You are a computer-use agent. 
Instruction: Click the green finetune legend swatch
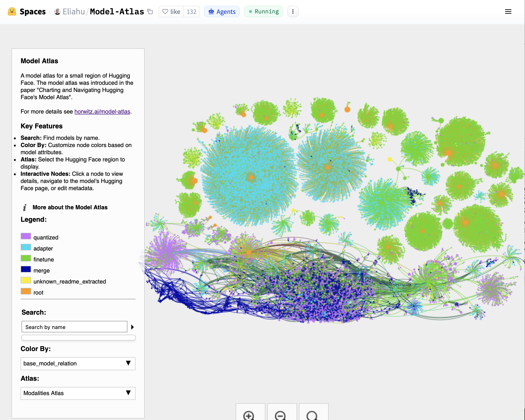(x=26, y=258)
